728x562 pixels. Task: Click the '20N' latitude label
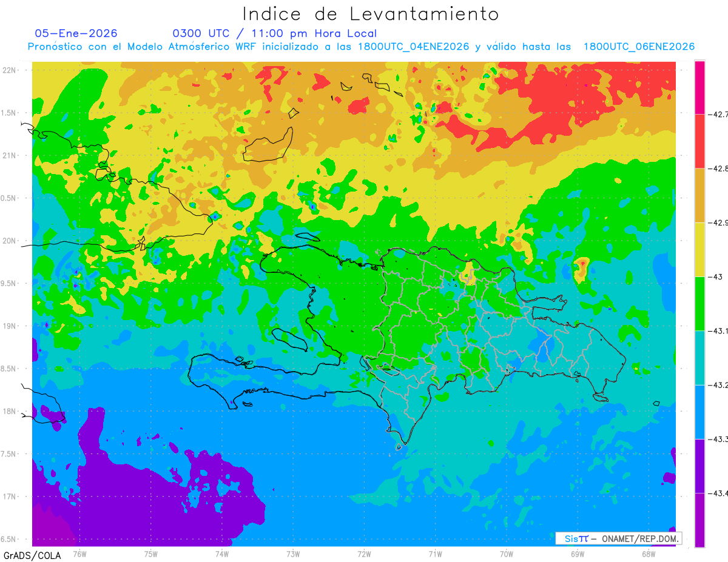pyautogui.click(x=8, y=241)
